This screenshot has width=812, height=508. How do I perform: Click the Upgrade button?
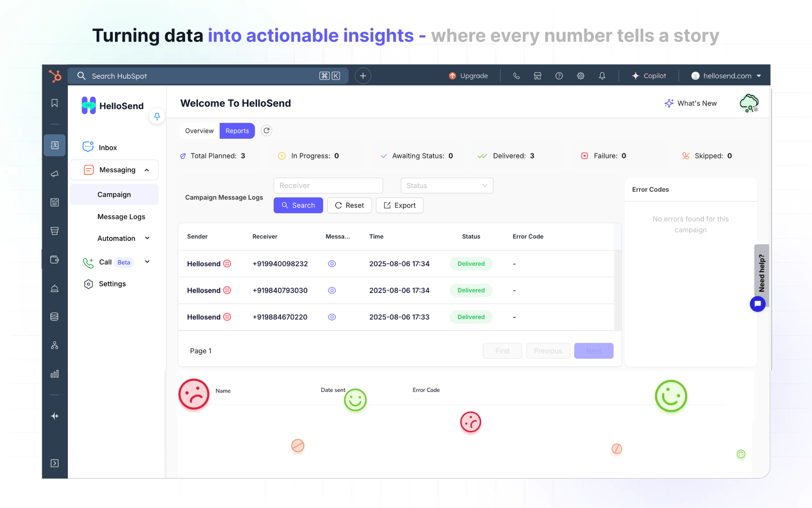[x=468, y=76]
